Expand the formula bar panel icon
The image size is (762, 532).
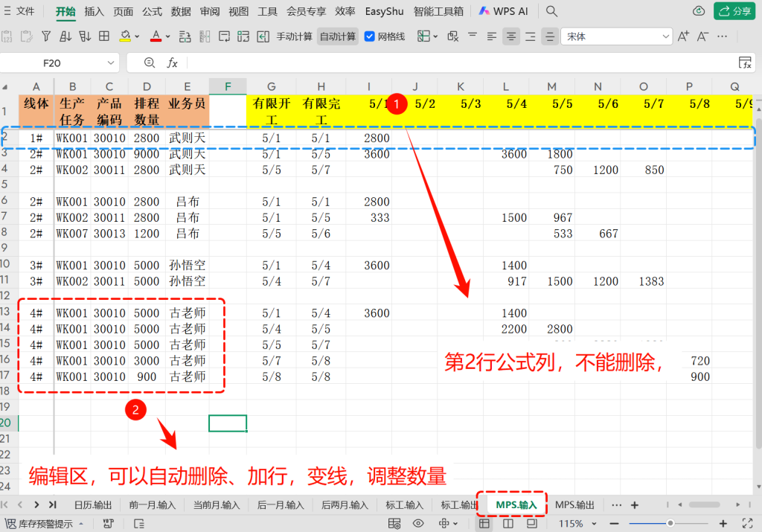coord(744,63)
